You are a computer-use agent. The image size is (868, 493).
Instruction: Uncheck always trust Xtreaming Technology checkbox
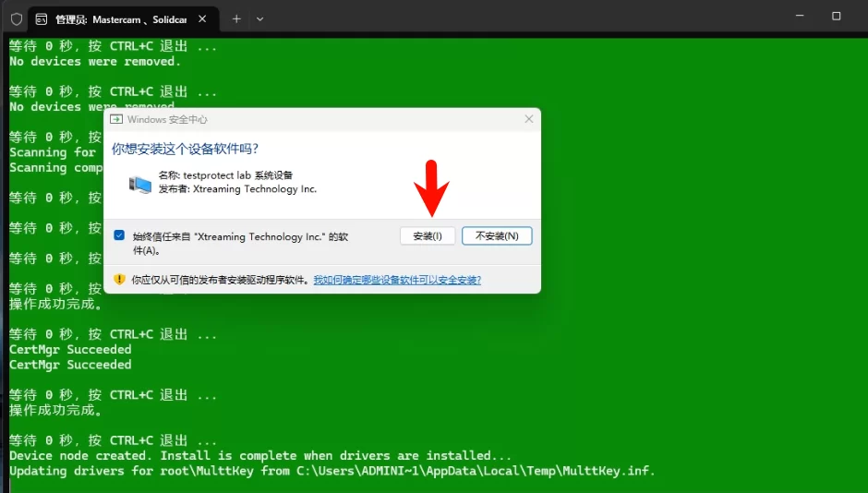pyautogui.click(x=119, y=235)
